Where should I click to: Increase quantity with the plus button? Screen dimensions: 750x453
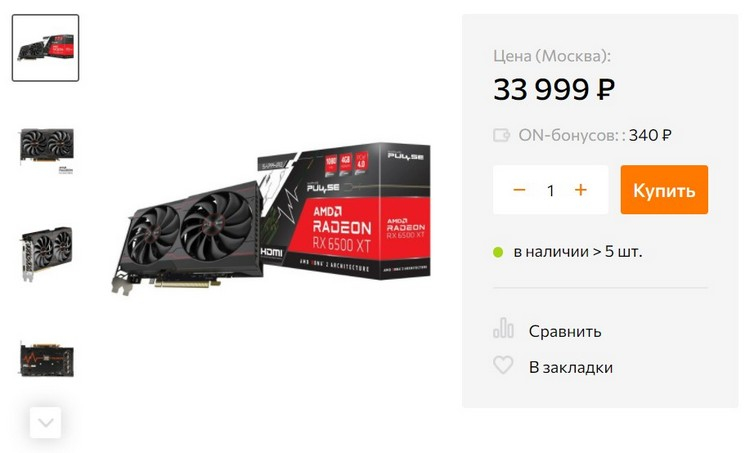(580, 190)
